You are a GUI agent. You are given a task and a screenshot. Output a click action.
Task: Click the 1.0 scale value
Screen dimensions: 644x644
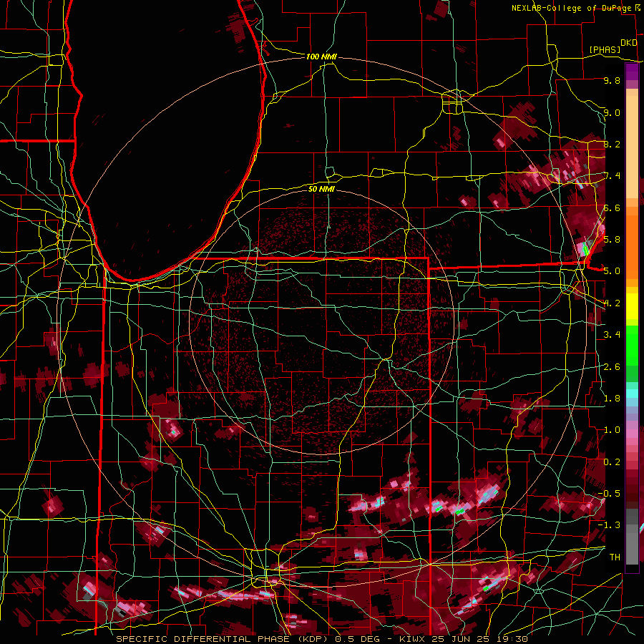(612, 430)
